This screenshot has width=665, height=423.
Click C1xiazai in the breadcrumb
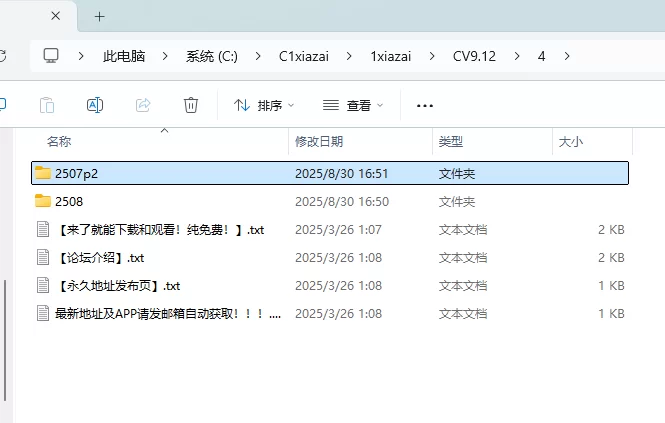(x=304, y=56)
